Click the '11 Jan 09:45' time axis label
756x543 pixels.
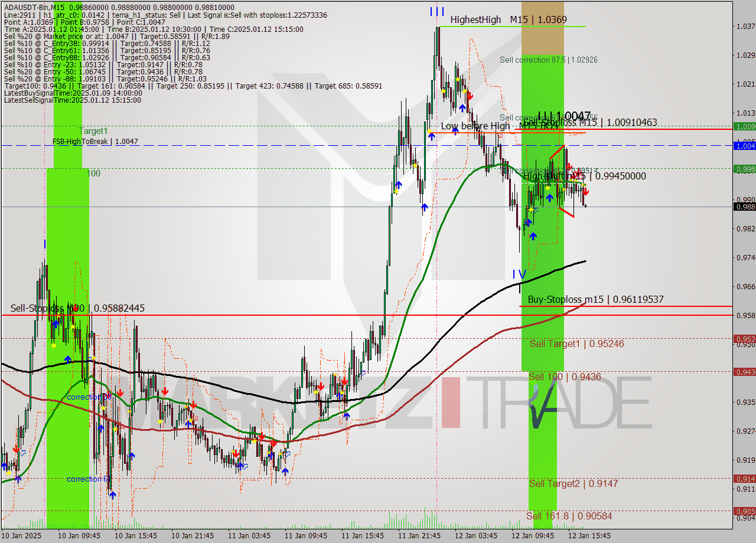pyautogui.click(x=306, y=536)
